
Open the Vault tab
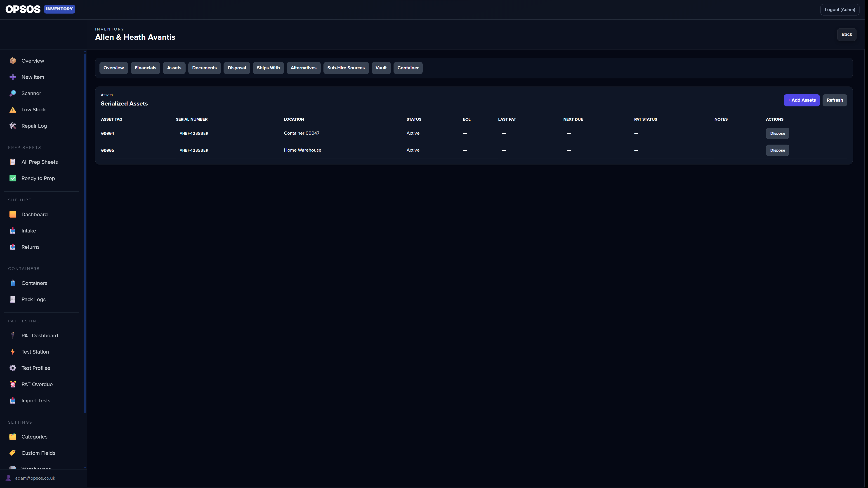coord(381,68)
